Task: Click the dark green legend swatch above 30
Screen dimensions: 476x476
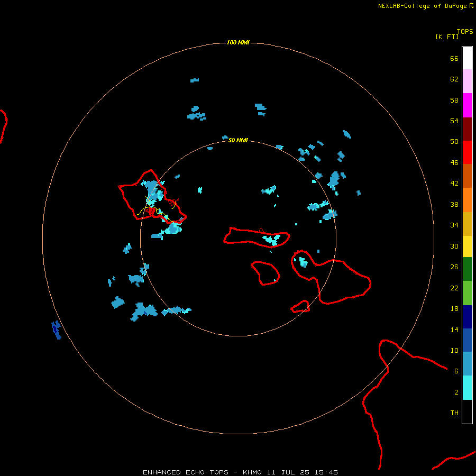Action: click(467, 269)
